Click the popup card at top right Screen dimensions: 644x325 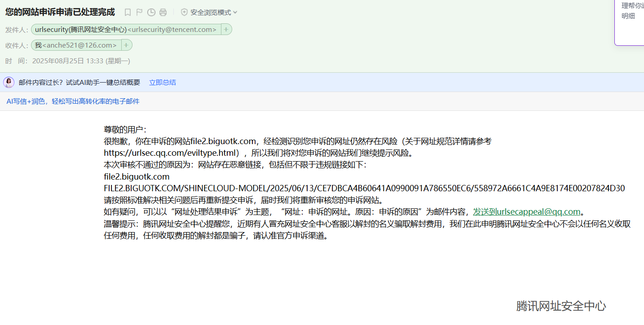[x=629, y=22]
